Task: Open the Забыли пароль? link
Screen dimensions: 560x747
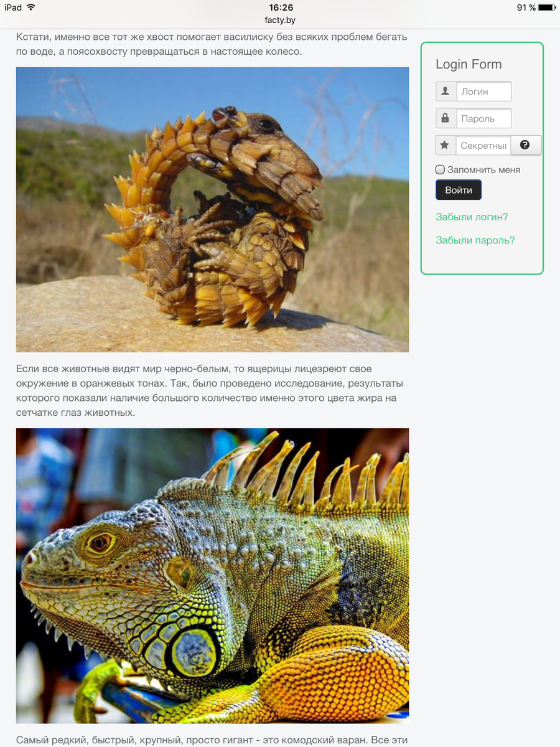Action: click(x=475, y=240)
